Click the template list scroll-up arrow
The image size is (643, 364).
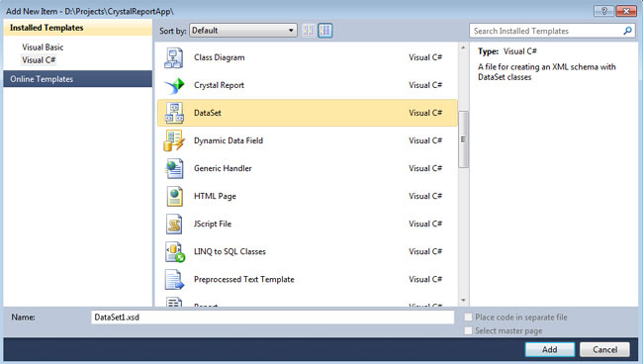tap(463, 47)
